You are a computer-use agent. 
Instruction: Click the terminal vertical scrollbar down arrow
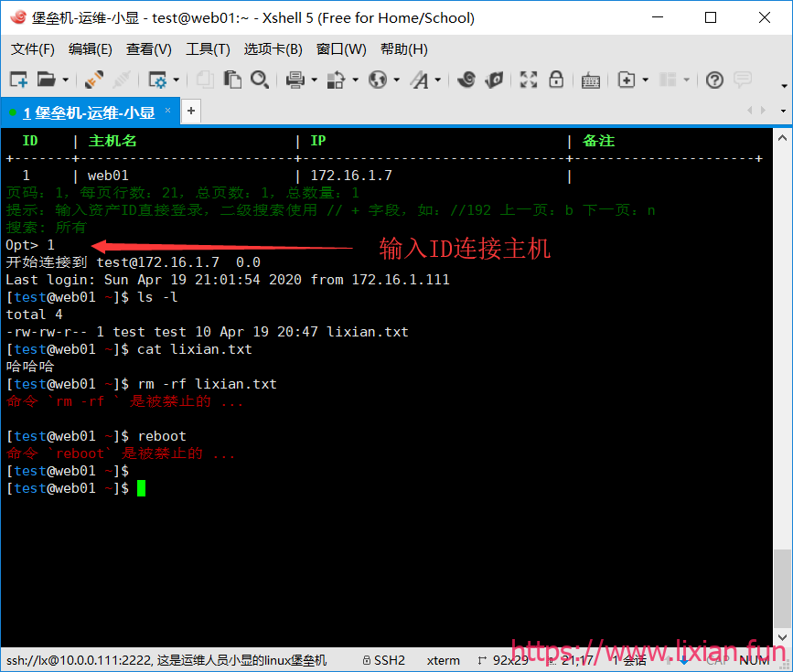782,637
